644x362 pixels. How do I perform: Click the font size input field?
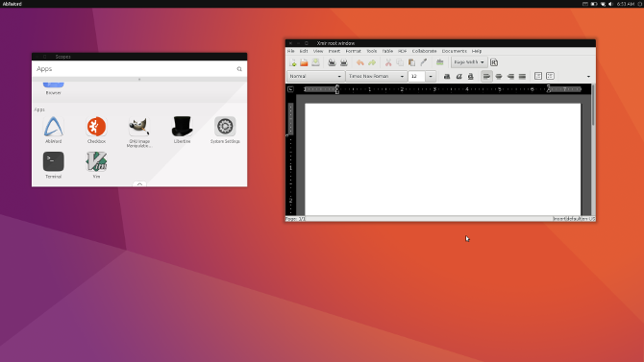click(x=416, y=77)
